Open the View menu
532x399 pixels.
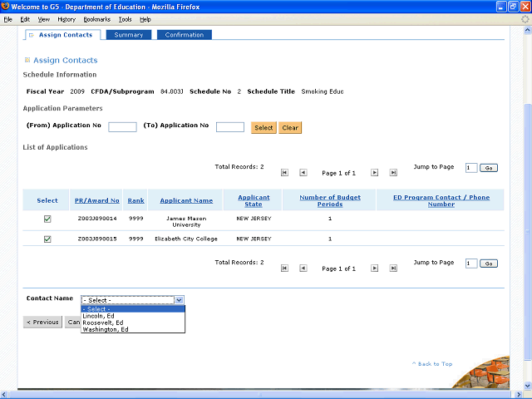pos(44,19)
